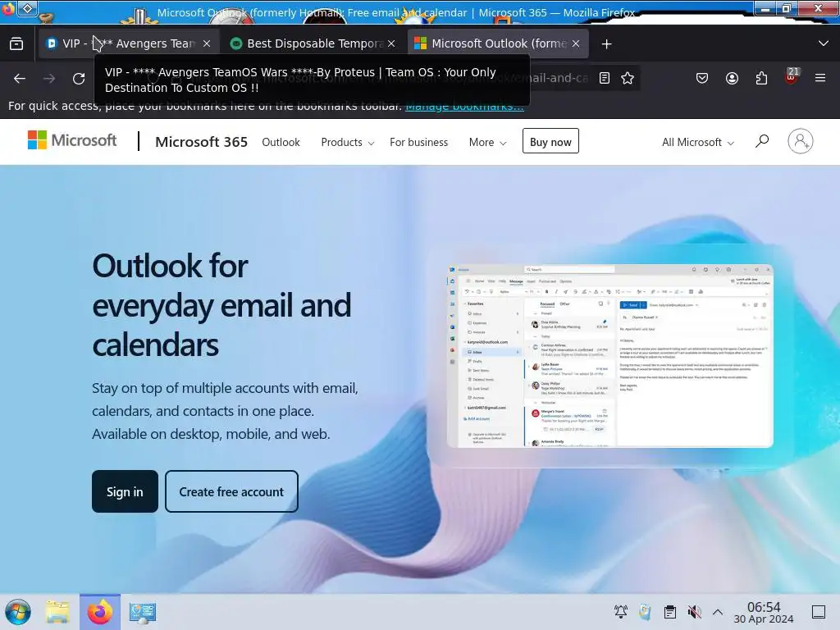This screenshot has width=840, height=630.
Task: Click the Manage bookmarks link
Action: point(464,107)
